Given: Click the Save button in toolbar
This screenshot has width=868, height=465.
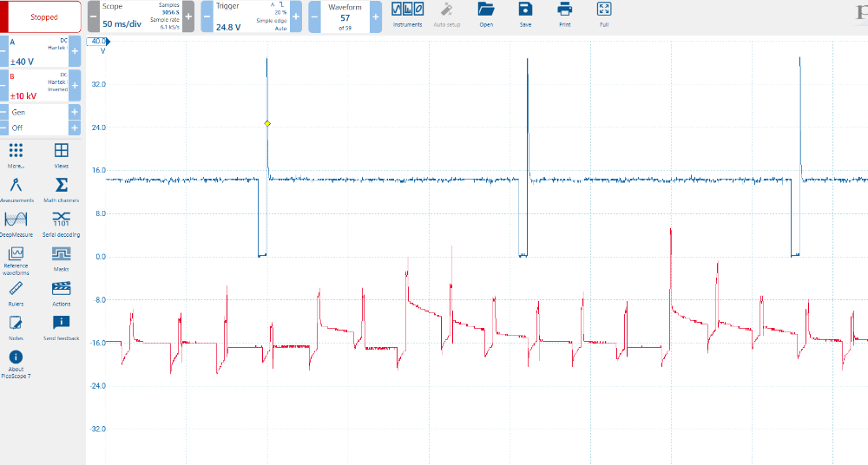Looking at the screenshot, I should point(525,14).
